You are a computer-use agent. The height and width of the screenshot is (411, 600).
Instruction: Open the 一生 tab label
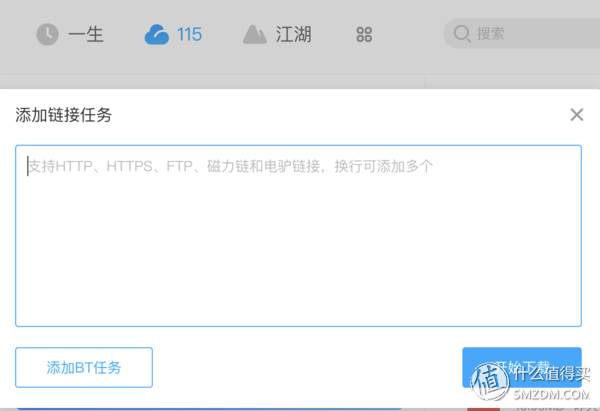click(x=86, y=34)
